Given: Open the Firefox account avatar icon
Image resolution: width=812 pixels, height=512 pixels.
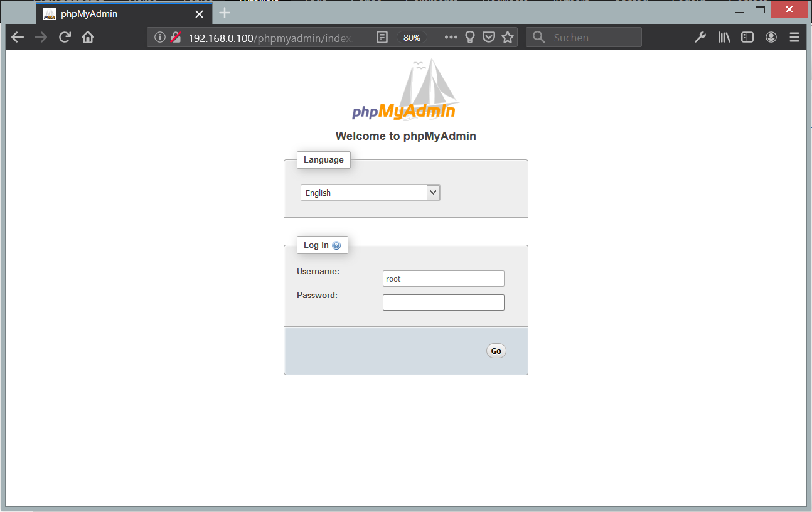Looking at the screenshot, I should (771, 38).
